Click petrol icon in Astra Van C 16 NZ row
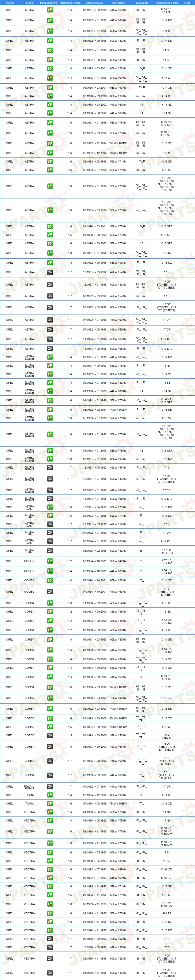Screen dimensions: 195x980 click(50, 507)
